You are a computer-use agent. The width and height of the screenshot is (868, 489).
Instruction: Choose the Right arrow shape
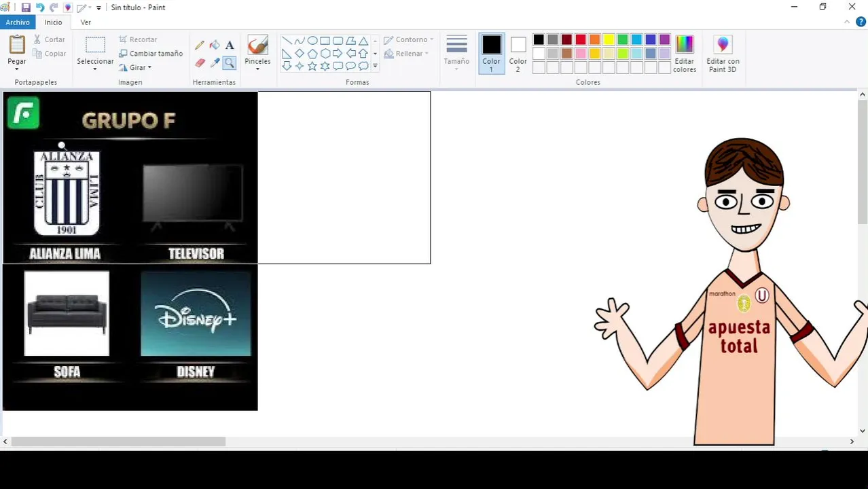338,54
